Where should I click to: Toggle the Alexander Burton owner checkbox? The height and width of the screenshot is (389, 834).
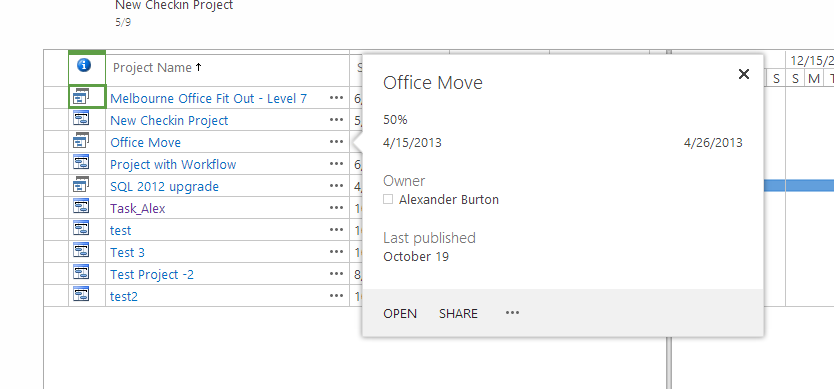pos(388,200)
